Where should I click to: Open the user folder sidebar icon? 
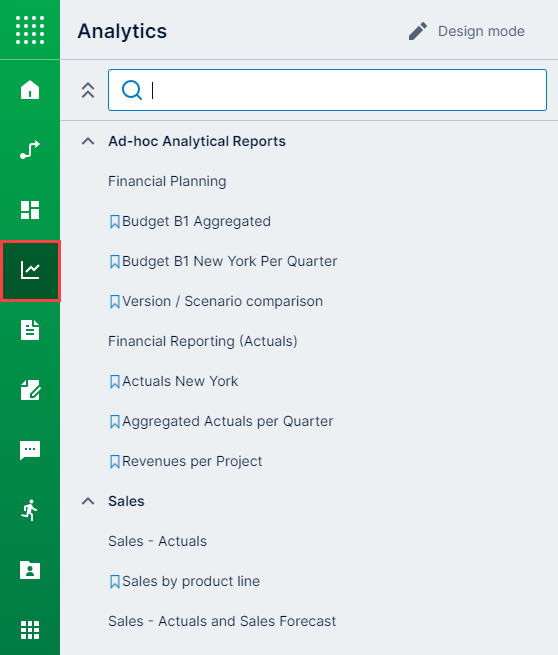click(x=30, y=570)
